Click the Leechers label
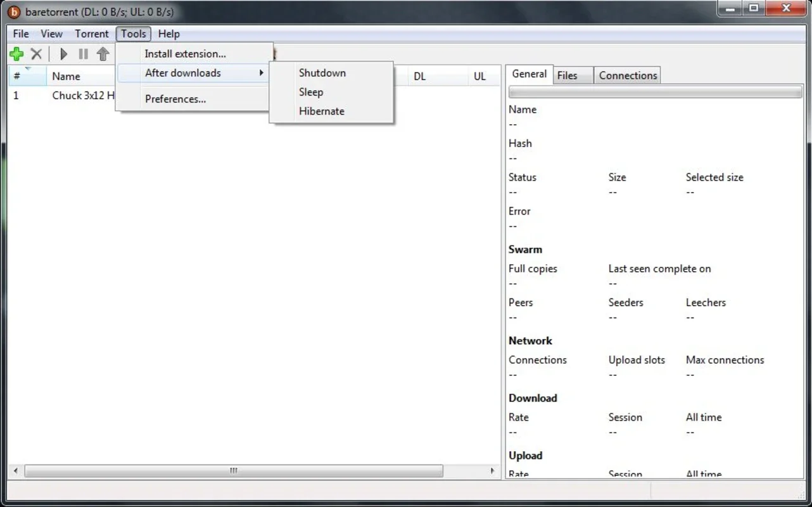This screenshot has width=812, height=507. point(706,303)
